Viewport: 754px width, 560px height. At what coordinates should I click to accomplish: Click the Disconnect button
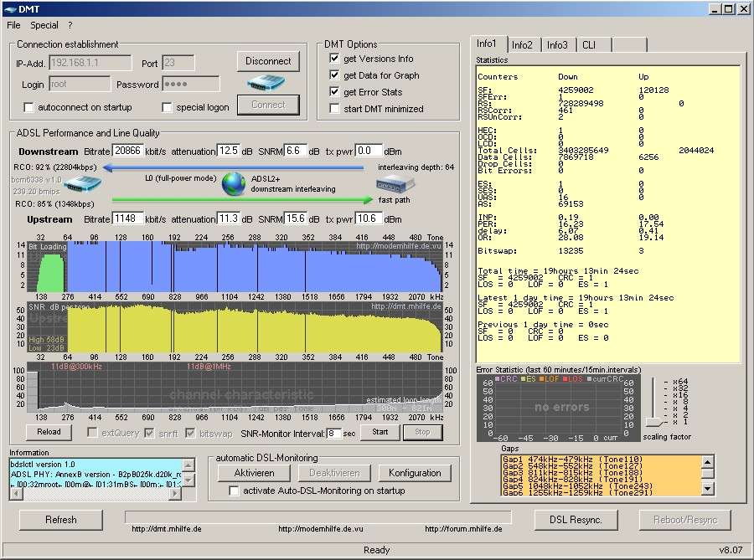268,61
